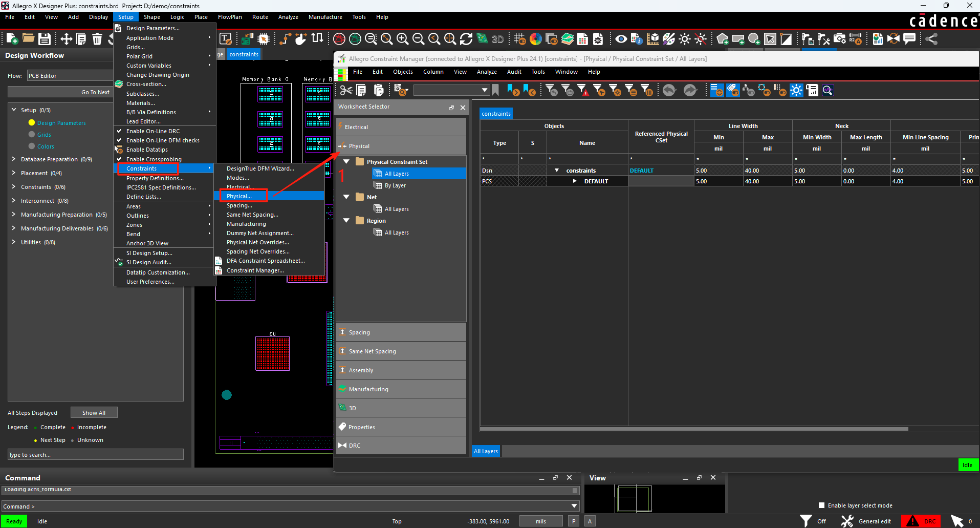
Task: Open the color wheel dialog icon
Action: point(536,38)
